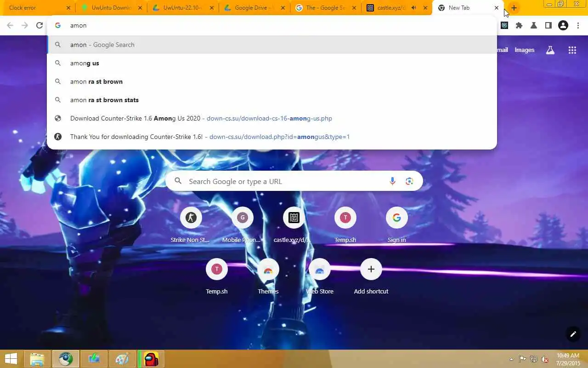Open File Explorer from taskbar
Image resolution: width=588 pixels, height=368 pixels.
coord(37,359)
